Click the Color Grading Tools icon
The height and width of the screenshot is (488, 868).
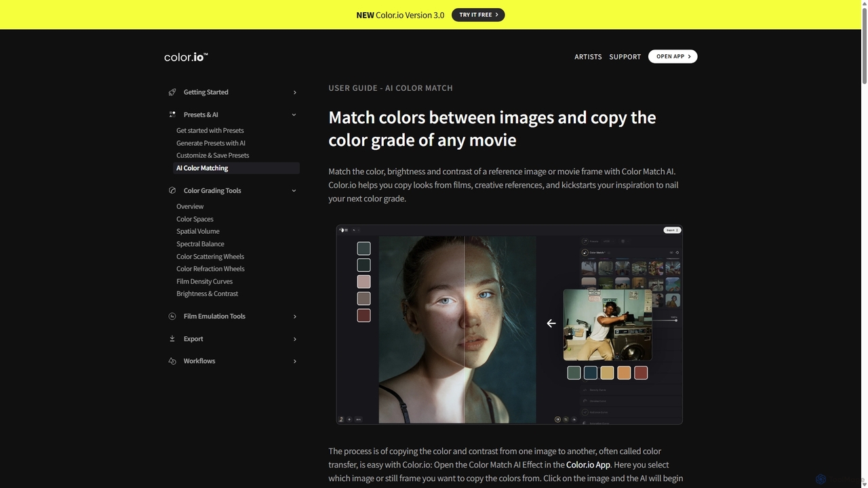(172, 190)
